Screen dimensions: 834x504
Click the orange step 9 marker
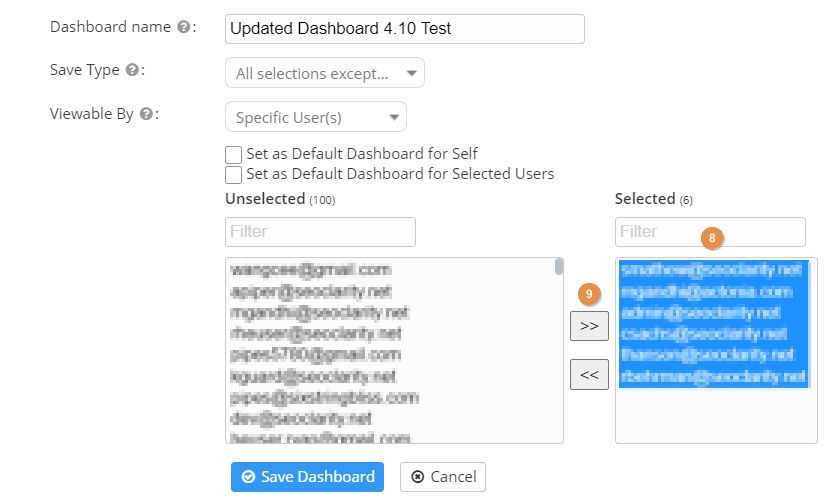click(x=590, y=294)
